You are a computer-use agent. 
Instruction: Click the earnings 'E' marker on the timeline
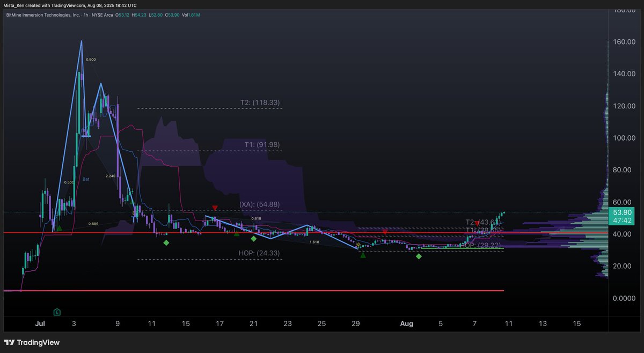point(56,311)
